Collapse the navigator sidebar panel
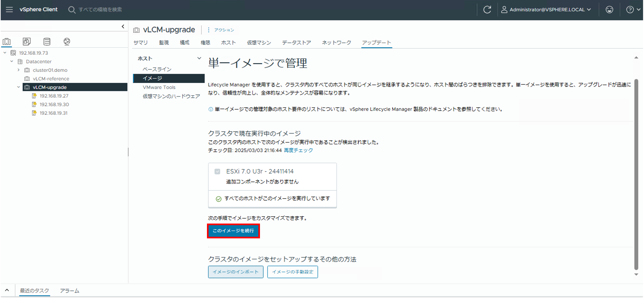The height and width of the screenshot is (299, 644). pos(123,27)
